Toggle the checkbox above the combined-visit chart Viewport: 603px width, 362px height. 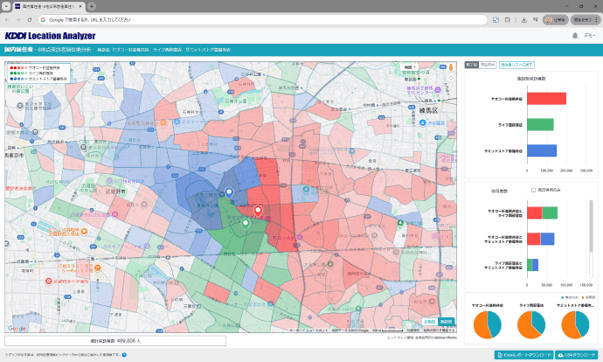point(533,190)
